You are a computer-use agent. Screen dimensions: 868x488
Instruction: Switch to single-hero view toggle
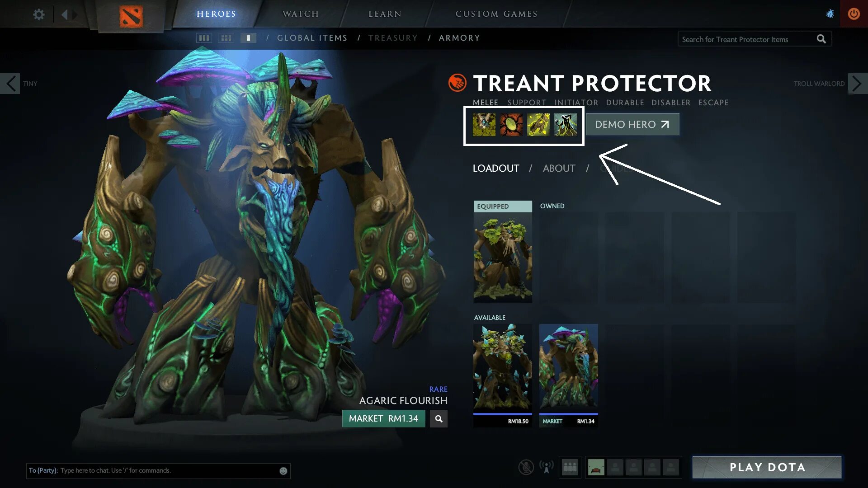248,38
